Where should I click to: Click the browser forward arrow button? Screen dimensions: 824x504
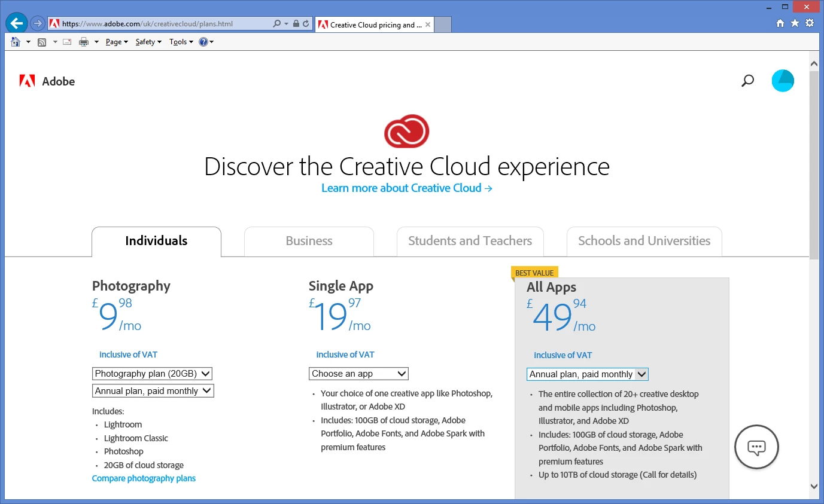click(x=38, y=24)
